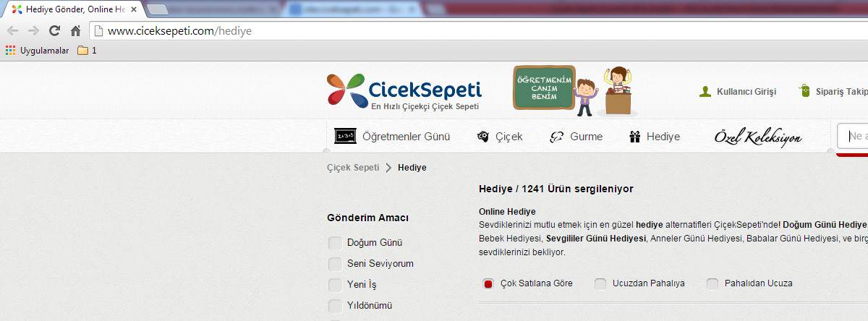This screenshot has width=868, height=321.
Task: Close the Hediye Gönder tab
Action: pyautogui.click(x=134, y=10)
